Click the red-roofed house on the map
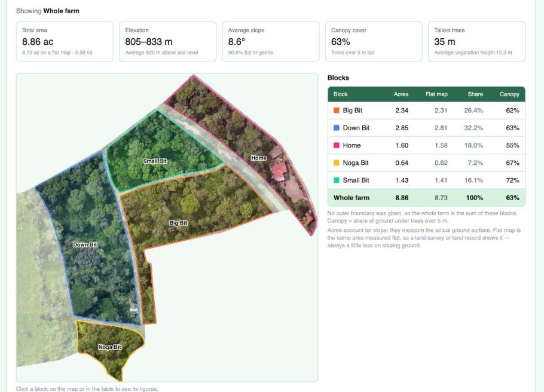This screenshot has height=392, width=544. [x=279, y=171]
